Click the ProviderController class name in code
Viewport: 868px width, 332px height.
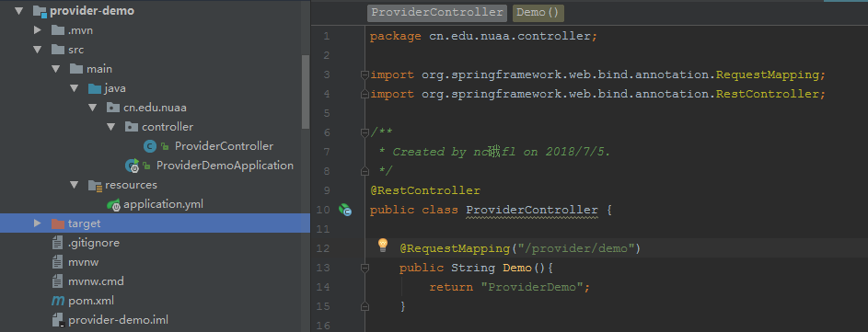pyautogui.click(x=532, y=210)
